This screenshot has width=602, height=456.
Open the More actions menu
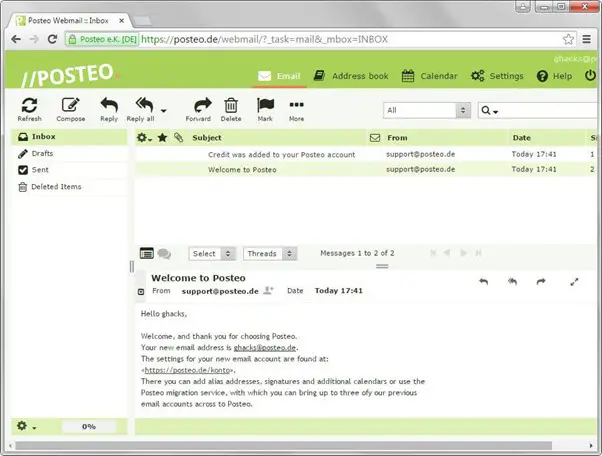click(x=296, y=110)
